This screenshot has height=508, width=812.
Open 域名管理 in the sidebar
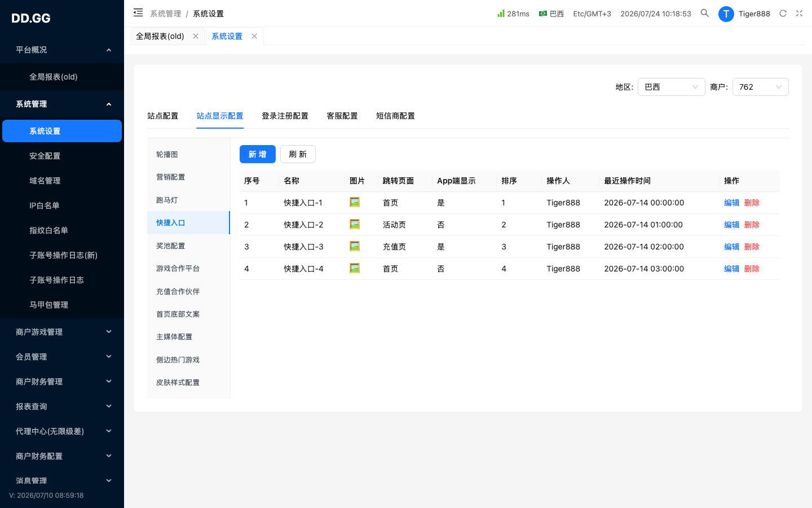point(62,181)
